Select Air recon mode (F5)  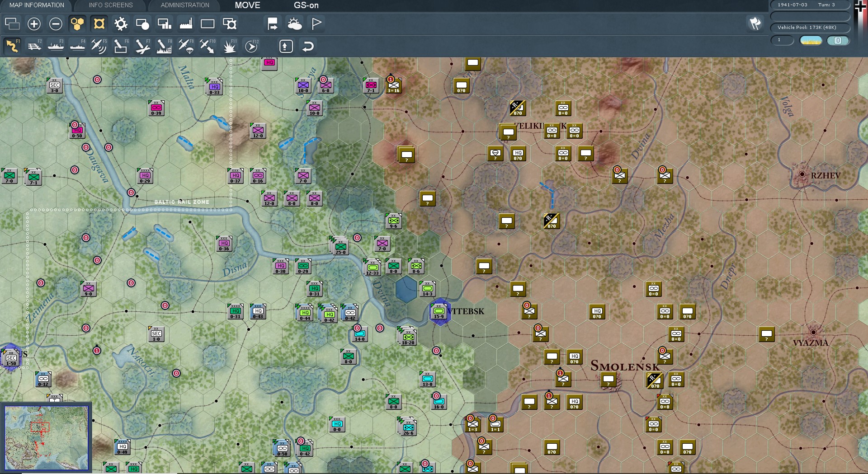(99, 46)
